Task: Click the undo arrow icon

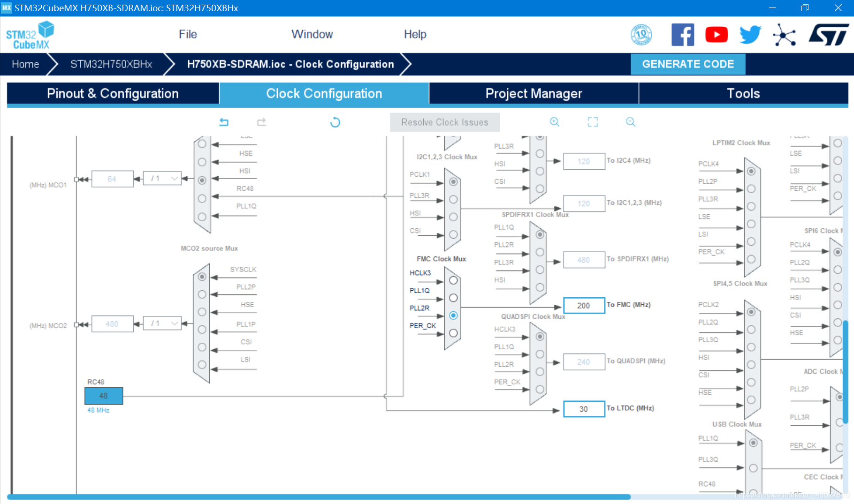Action: (x=224, y=122)
